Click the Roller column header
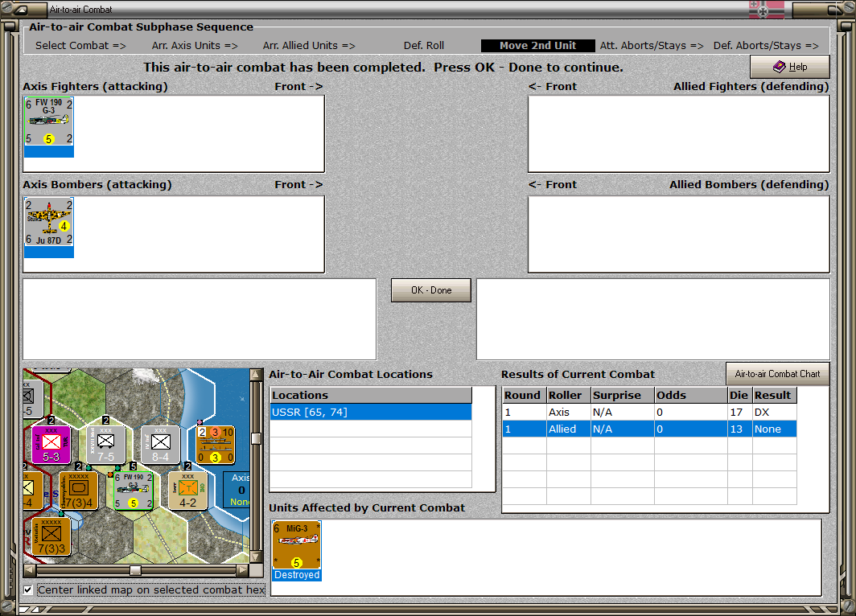This screenshot has width=856, height=616. tap(569, 395)
